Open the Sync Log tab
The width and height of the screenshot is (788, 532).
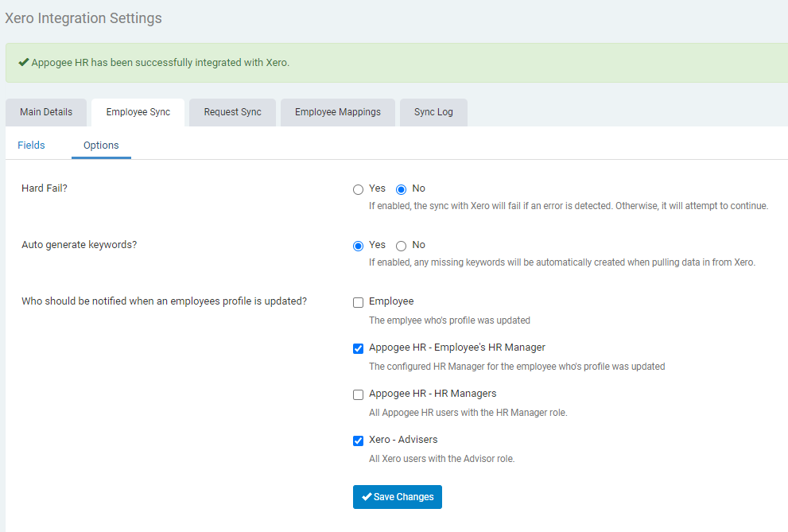tap(433, 112)
